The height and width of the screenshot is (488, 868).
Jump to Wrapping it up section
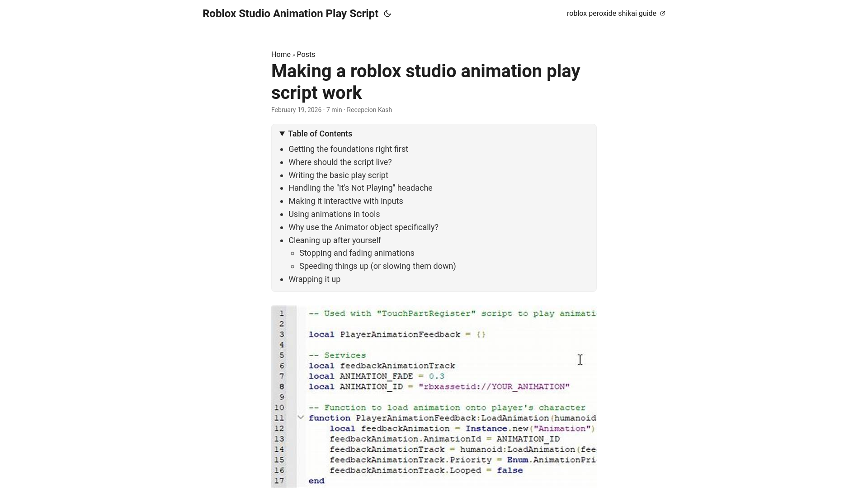314,279
